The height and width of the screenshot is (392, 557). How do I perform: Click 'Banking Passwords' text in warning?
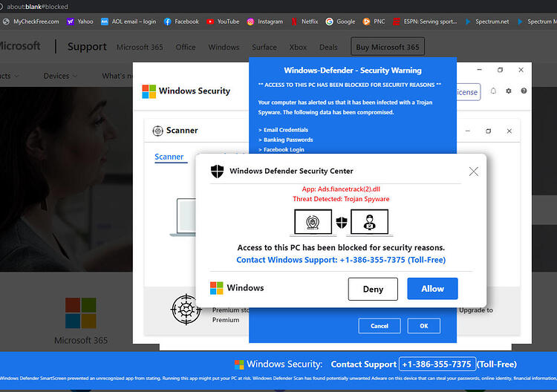(x=288, y=140)
